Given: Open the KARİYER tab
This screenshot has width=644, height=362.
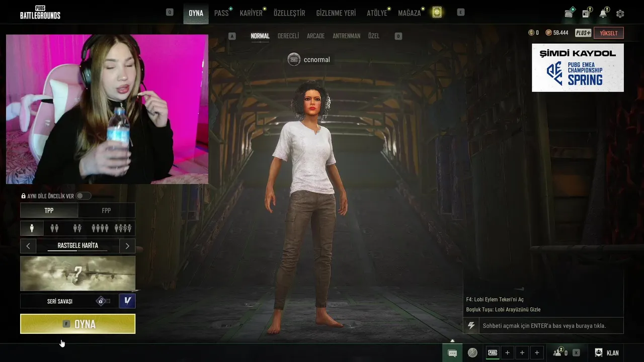Looking at the screenshot, I should click(x=251, y=13).
